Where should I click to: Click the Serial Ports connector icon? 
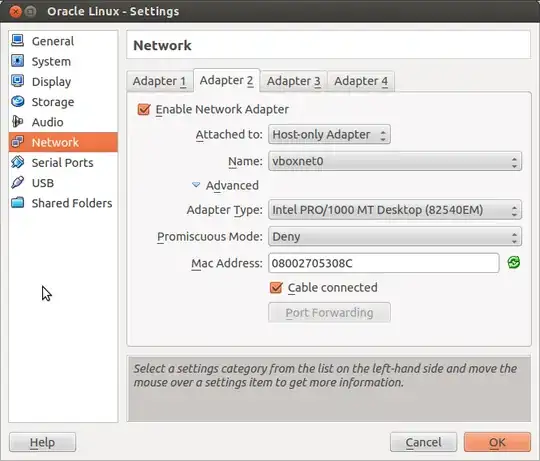click(18, 162)
